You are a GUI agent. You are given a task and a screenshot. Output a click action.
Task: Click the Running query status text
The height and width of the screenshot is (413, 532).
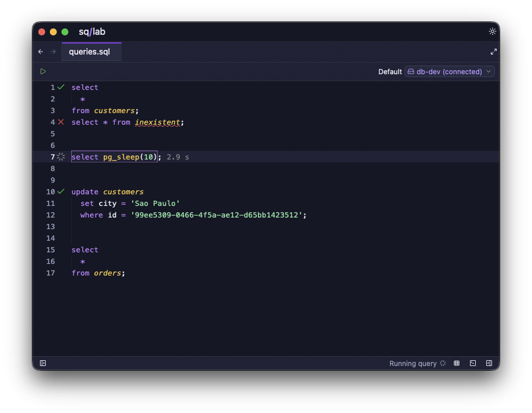[x=413, y=364]
